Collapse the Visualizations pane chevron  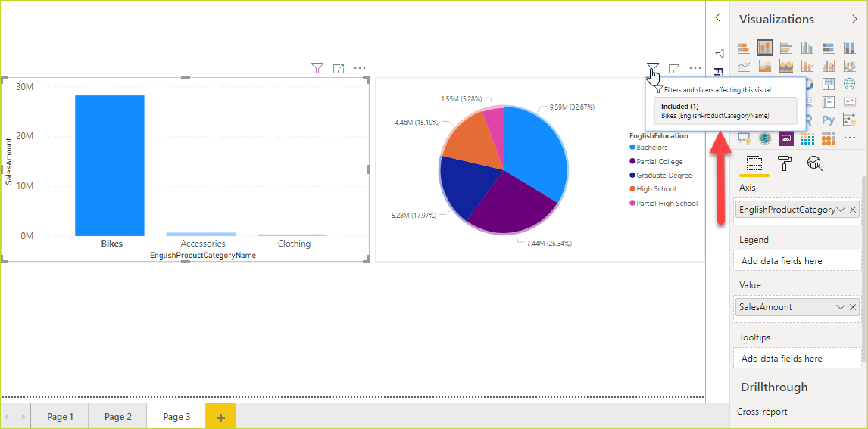point(854,19)
